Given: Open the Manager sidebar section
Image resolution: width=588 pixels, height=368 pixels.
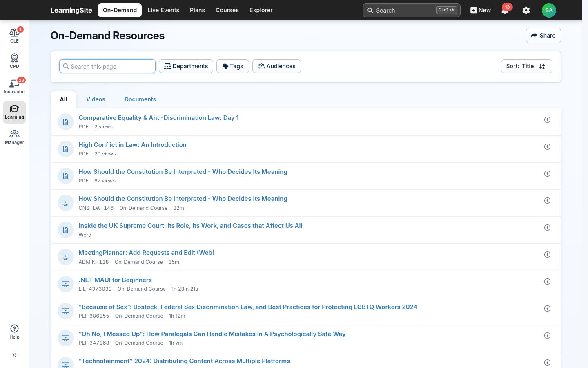Looking at the screenshot, I should click(14, 137).
